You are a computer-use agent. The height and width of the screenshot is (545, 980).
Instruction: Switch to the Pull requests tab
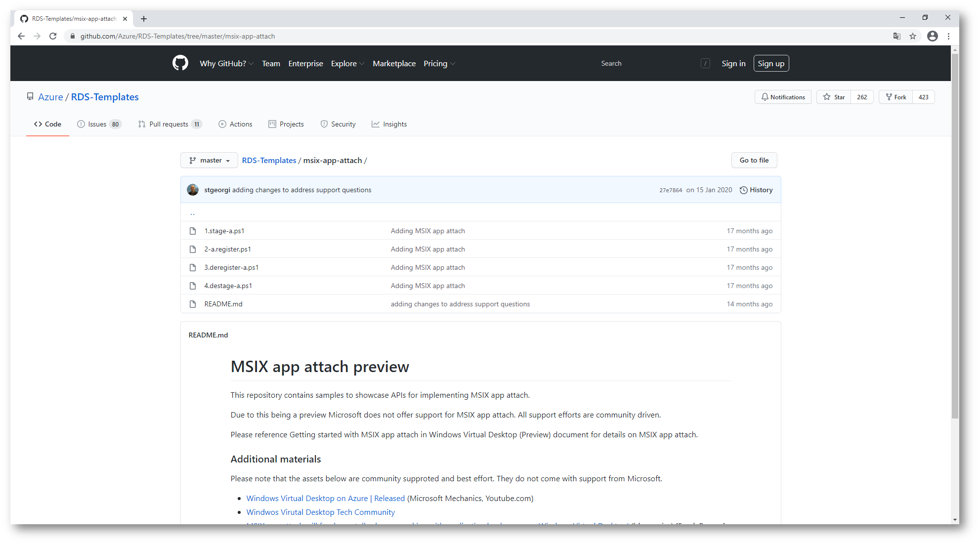click(x=170, y=124)
